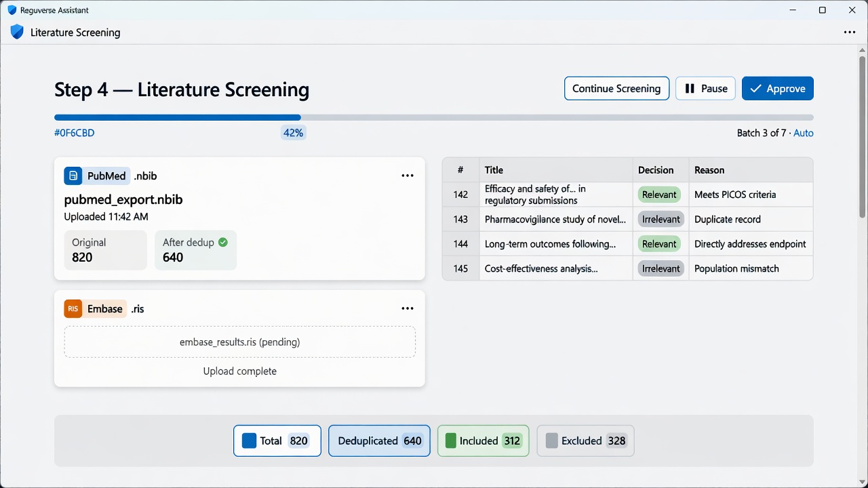Screen dimensions: 868x488
Task: Select 'Long-term outcomes following...' title
Action: click(550, 244)
